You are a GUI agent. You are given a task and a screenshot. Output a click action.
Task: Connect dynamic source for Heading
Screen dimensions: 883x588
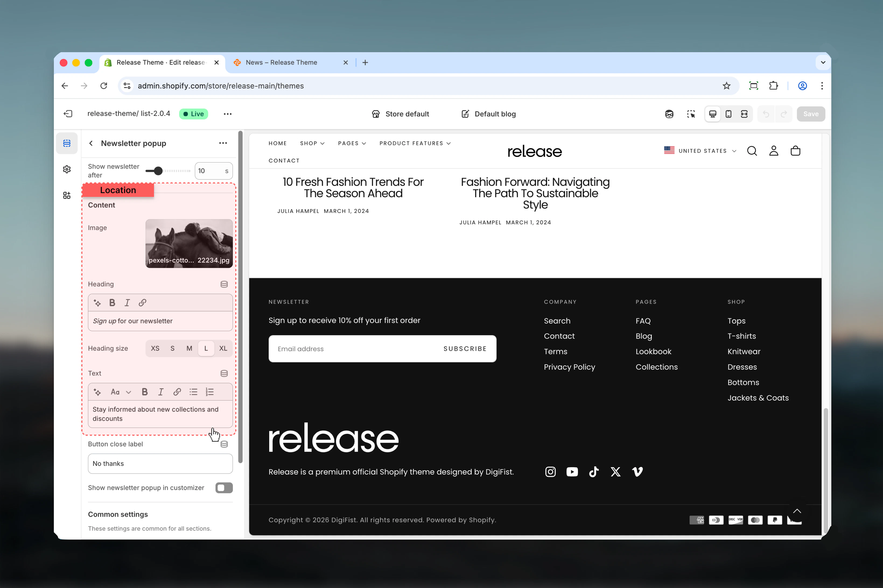click(x=224, y=284)
